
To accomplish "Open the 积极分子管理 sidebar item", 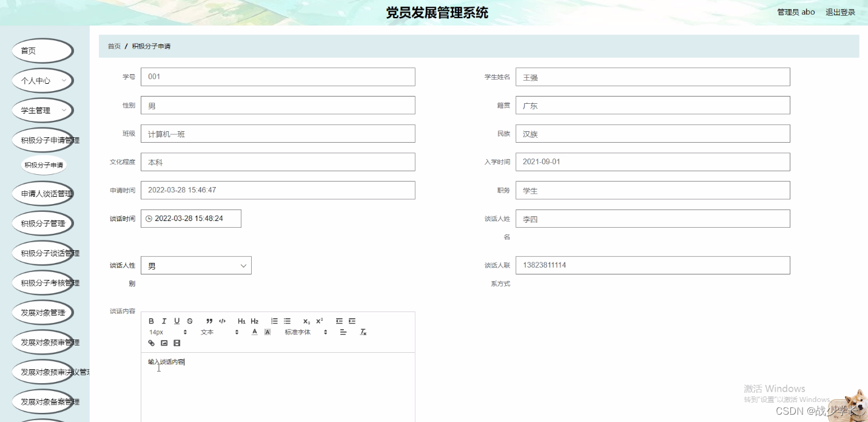I will point(43,223).
